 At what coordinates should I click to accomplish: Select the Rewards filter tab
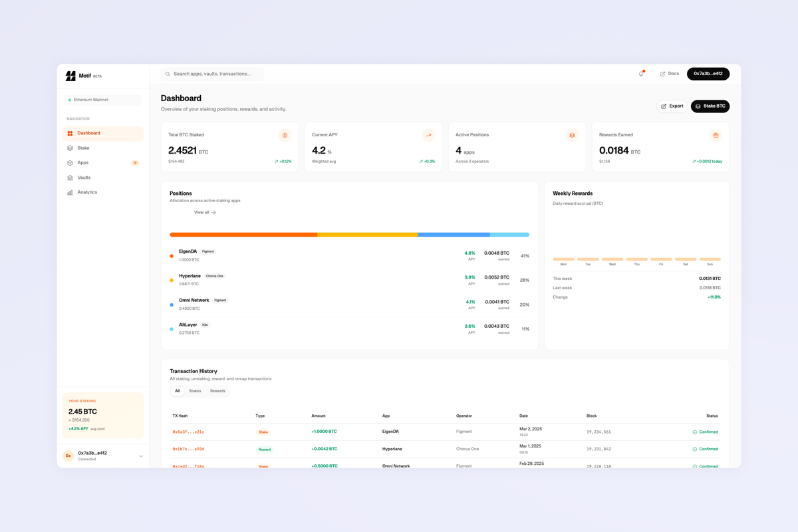pyautogui.click(x=217, y=391)
